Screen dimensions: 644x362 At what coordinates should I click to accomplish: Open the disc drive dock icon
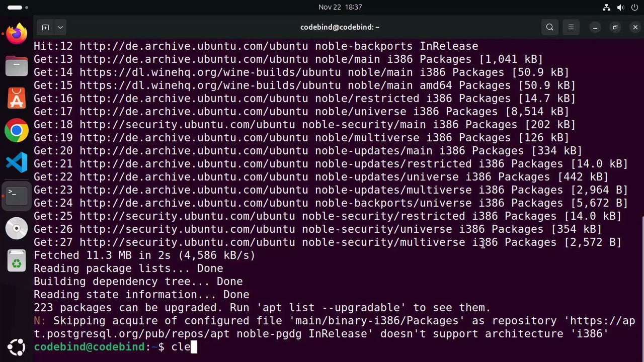pos(17,228)
